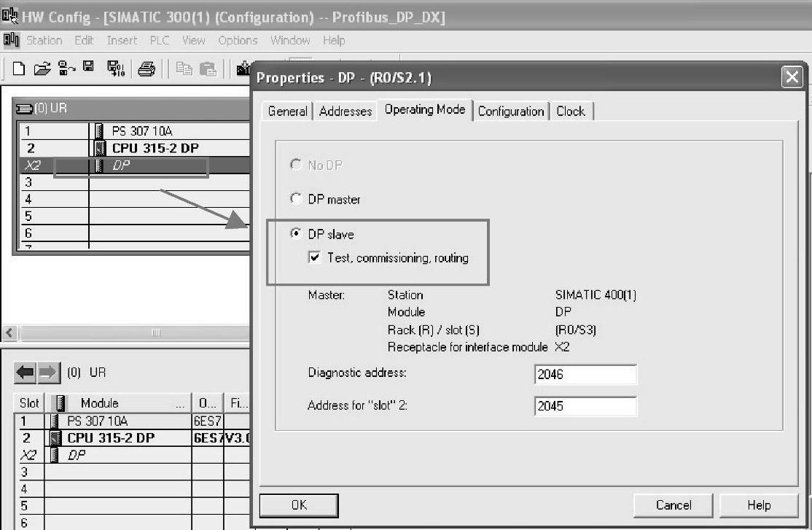
Task: Open the Help menu
Action: [334, 40]
